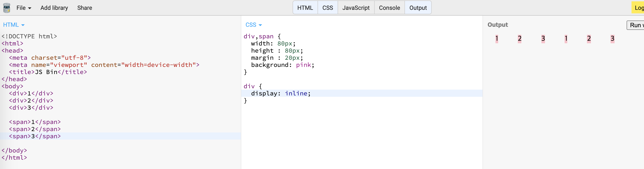The width and height of the screenshot is (644, 169).
Task: Click the '<span>1</span>' line
Action: (x=35, y=122)
